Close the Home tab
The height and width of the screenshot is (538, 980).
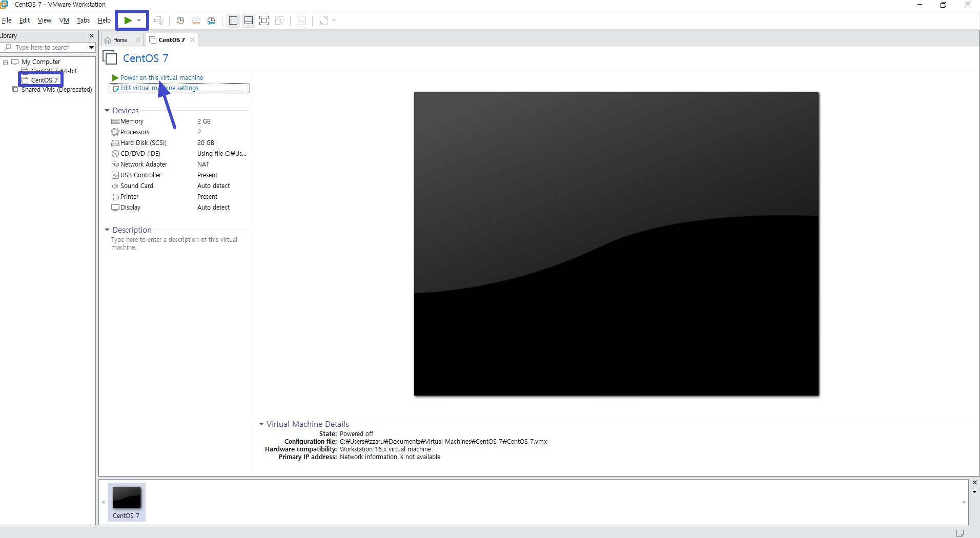[x=138, y=40]
